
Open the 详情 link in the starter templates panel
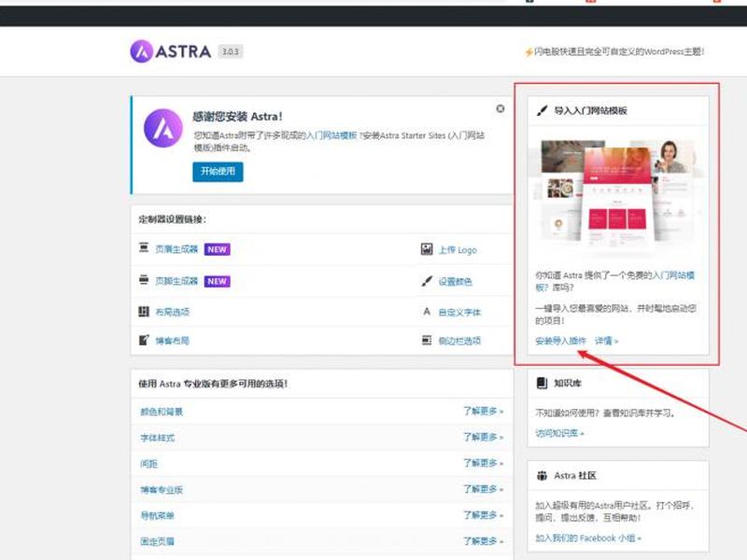tap(606, 341)
